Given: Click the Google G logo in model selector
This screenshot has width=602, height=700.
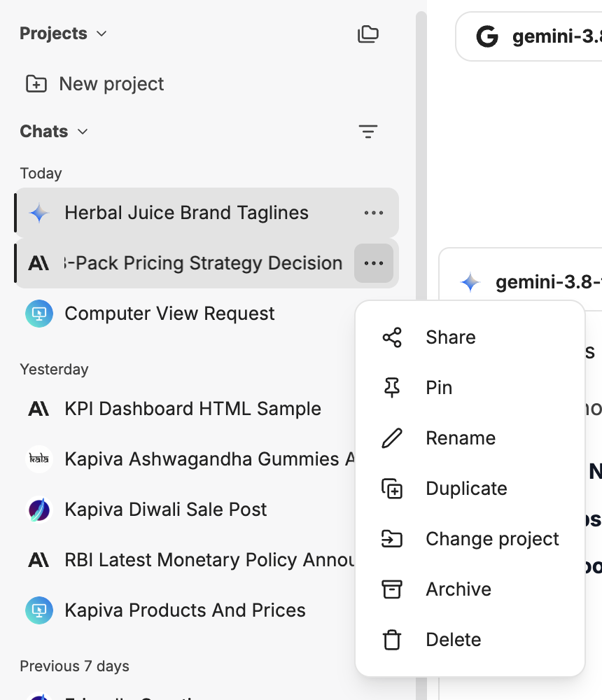Looking at the screenshot, I should coord(486,36).
